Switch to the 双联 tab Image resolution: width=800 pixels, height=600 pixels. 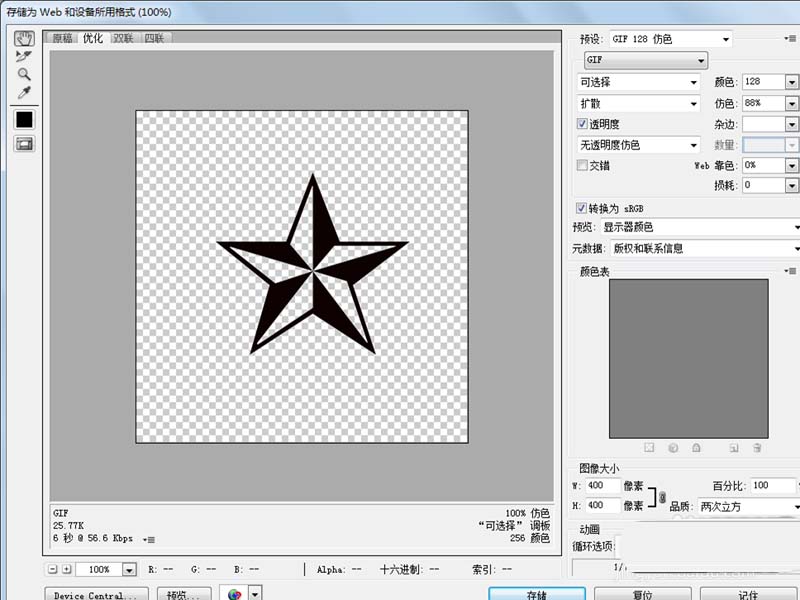123,38
